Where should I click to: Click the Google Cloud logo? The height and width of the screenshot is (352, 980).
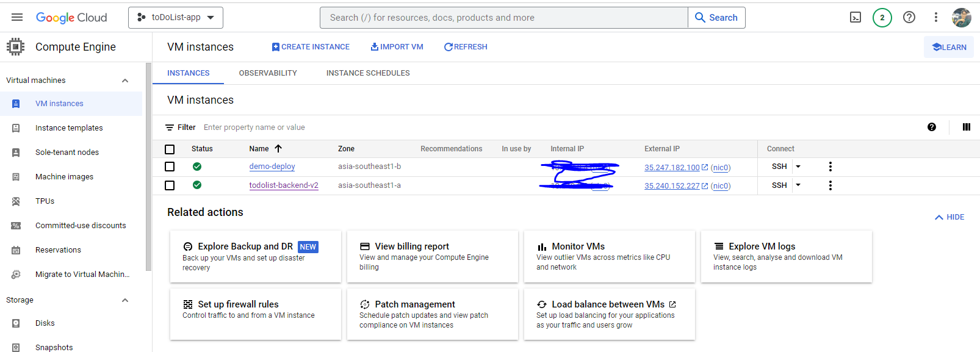pyautogui.click(x=71, y=18)
